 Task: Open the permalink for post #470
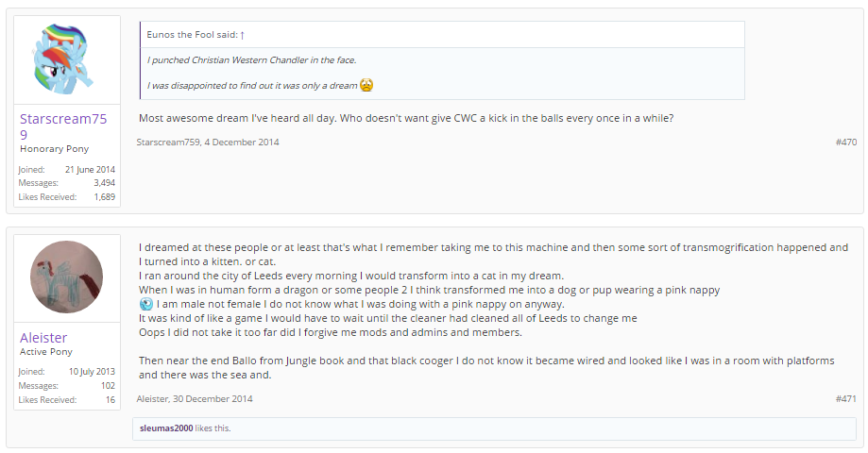(x=846, y=143)
